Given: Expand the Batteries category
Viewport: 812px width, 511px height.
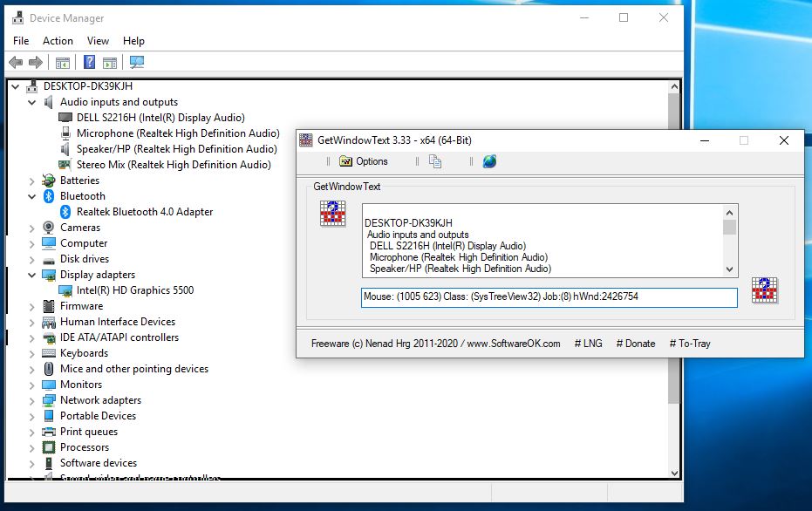Looking at the screenshot, I should point(32,181).
